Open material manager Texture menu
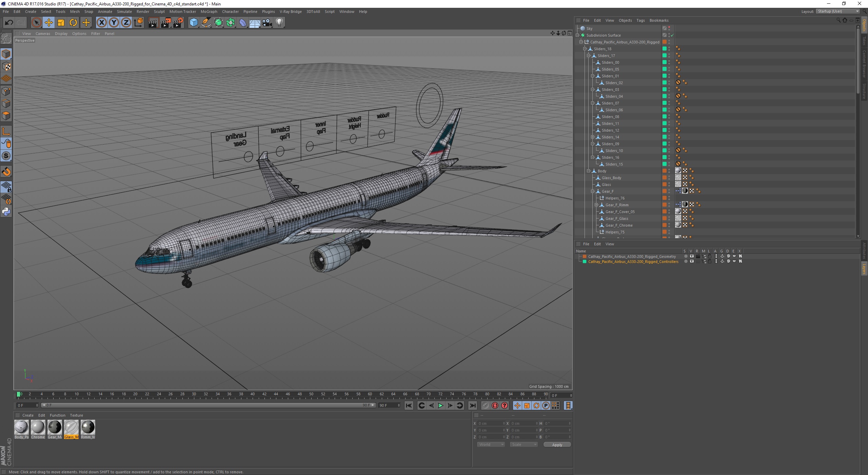The height and width of the screenshot is (475, 868). coord(76,415)
